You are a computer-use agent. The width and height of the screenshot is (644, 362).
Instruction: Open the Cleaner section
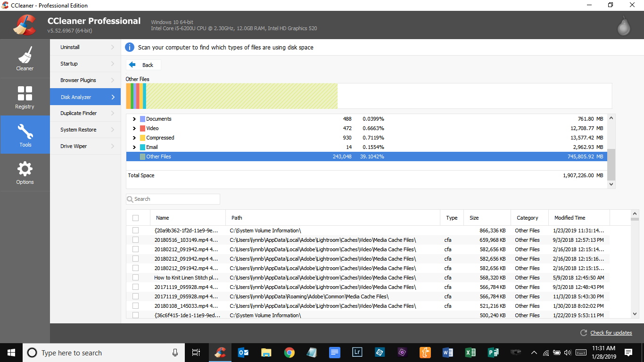25,58
